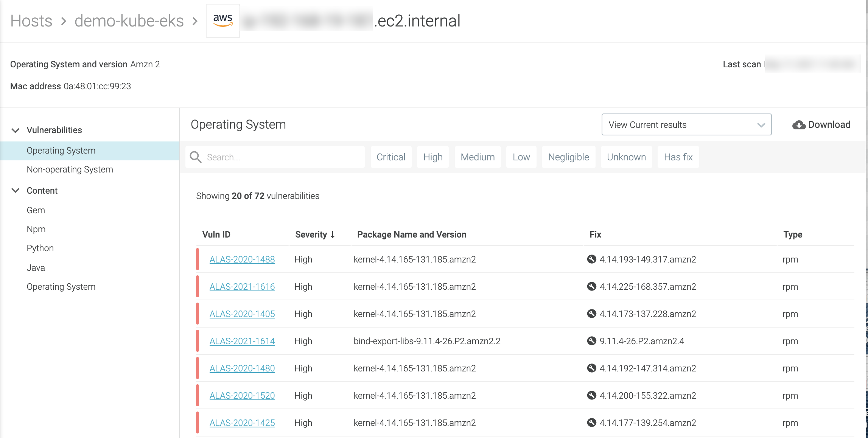The height and width of the screenshot is (438, 868).
Task: Click fix version 4.14.193-149.317.amzn2
Action: [648, 259]
